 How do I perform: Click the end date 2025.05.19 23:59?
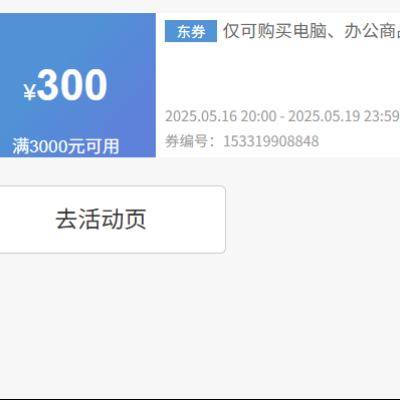[344, 116]
